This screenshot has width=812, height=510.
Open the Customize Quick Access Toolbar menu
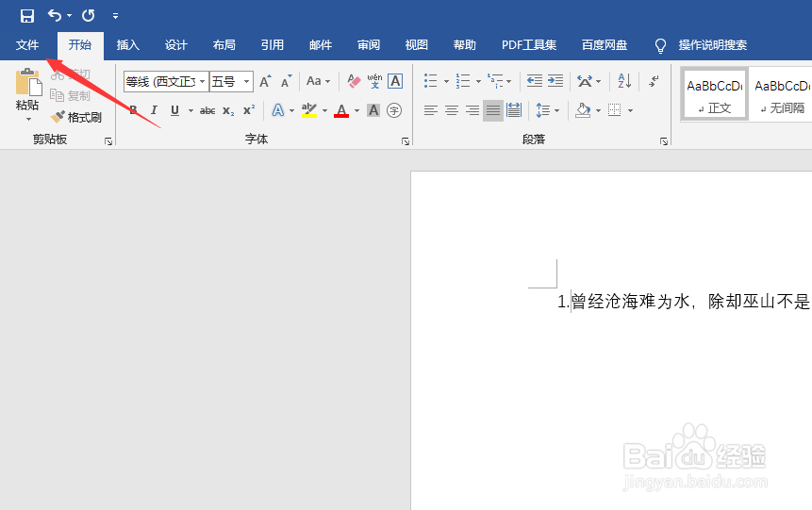(115, 16)
